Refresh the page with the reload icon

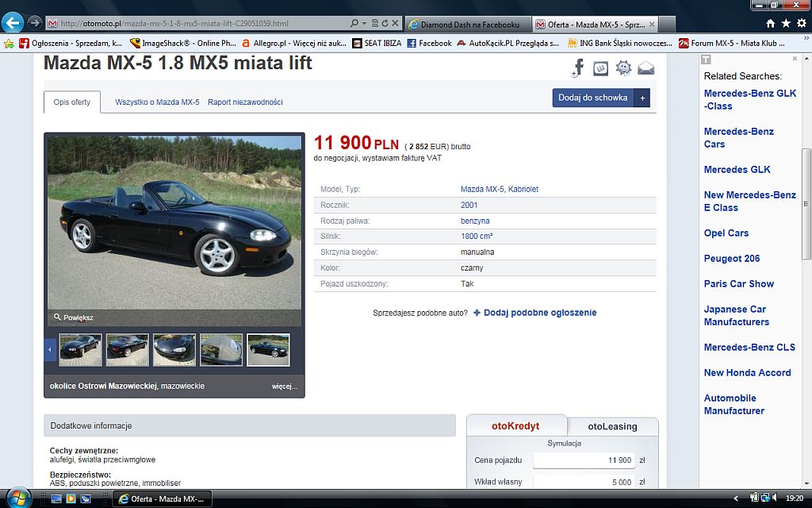[x=385, y=23]
